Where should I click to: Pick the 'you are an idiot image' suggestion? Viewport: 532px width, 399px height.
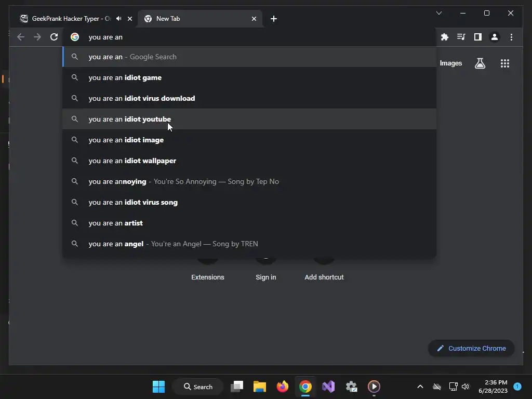click(249, 140)
